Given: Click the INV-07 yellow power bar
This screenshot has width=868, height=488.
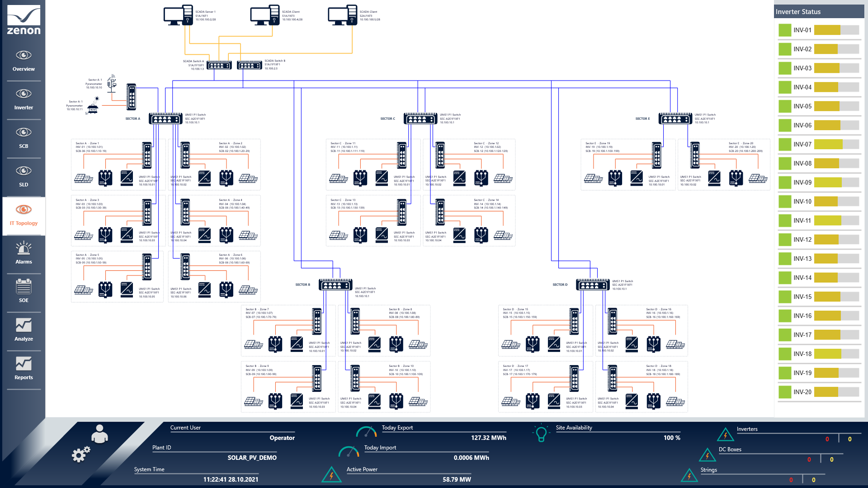Looking at the screenshot, I should [828, 145].
